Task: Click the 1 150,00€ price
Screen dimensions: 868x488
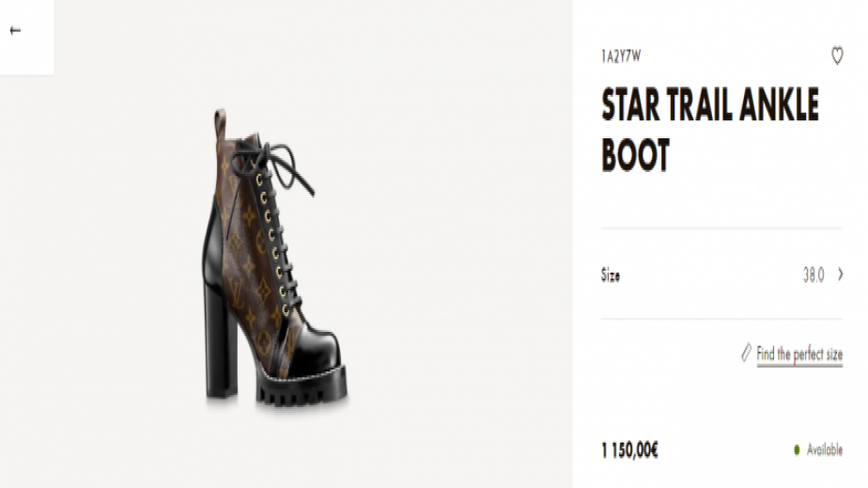Action: point(629,449)
